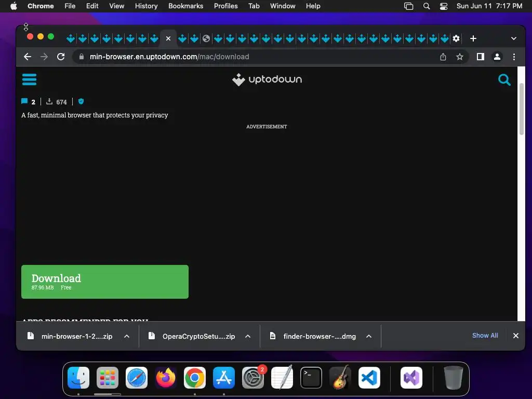Expand options for min-browser zip download
Viewport: 532px width, 399px height.
click(x=127, y=336)
